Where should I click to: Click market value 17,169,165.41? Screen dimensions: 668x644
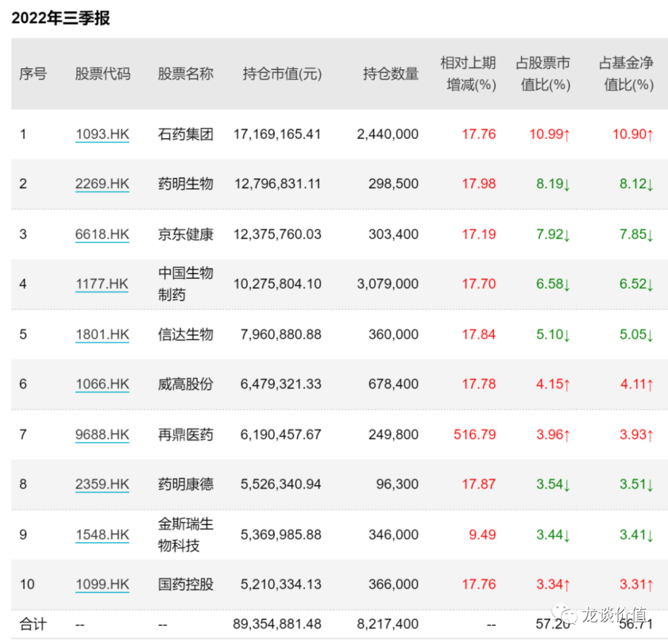(x=277, y=134)
